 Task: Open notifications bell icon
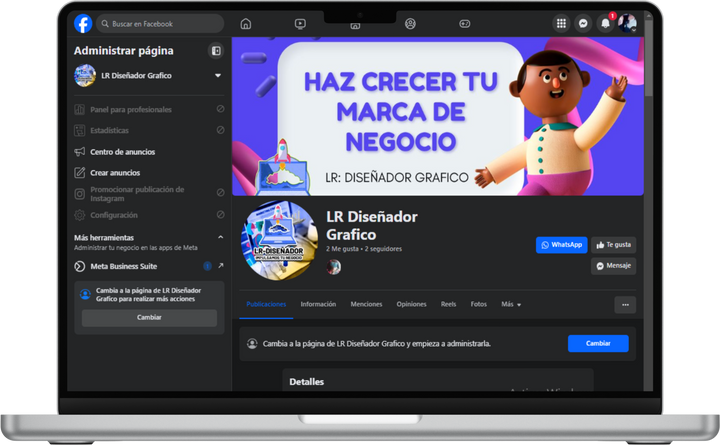tap(605, 23)
